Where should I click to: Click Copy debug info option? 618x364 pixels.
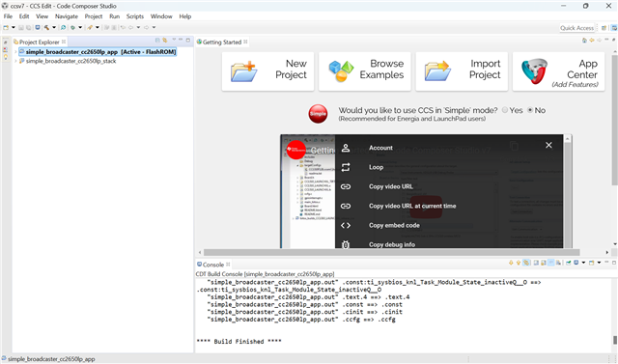tap(392, 244)
